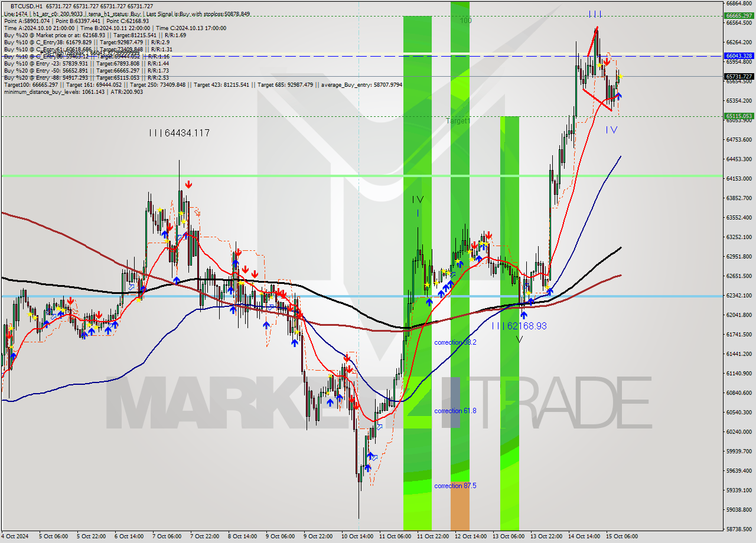Screen dimensions: 756x543
Task: Click the 'Target1' label
Action: click(458, 120)
